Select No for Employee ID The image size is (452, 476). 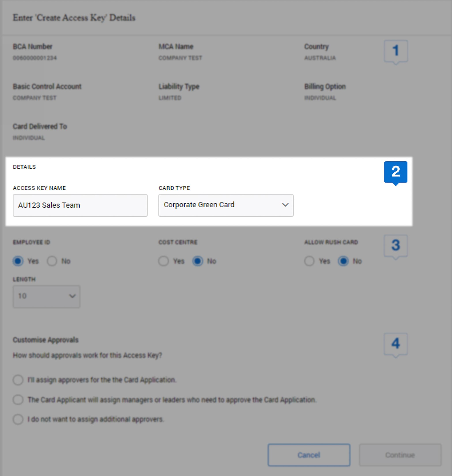(x=52, y=261)
